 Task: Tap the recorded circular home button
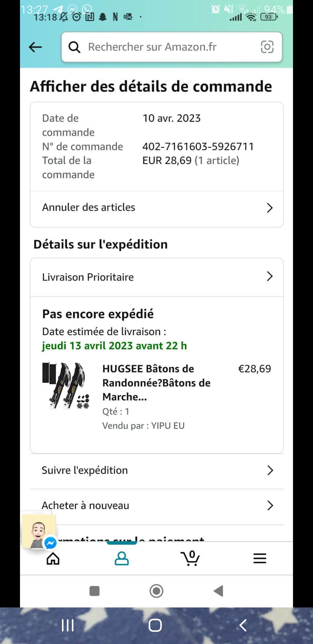coord(156,591)
